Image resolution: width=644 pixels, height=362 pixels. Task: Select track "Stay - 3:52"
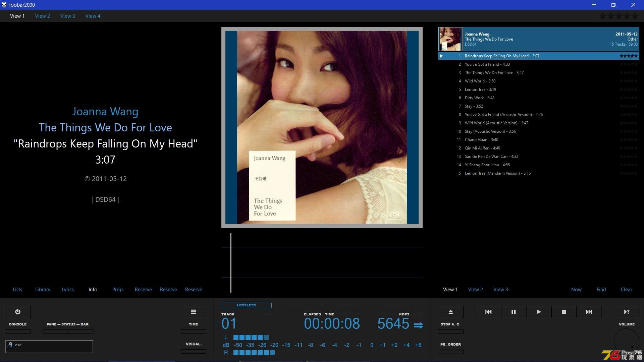coord(538,106)
